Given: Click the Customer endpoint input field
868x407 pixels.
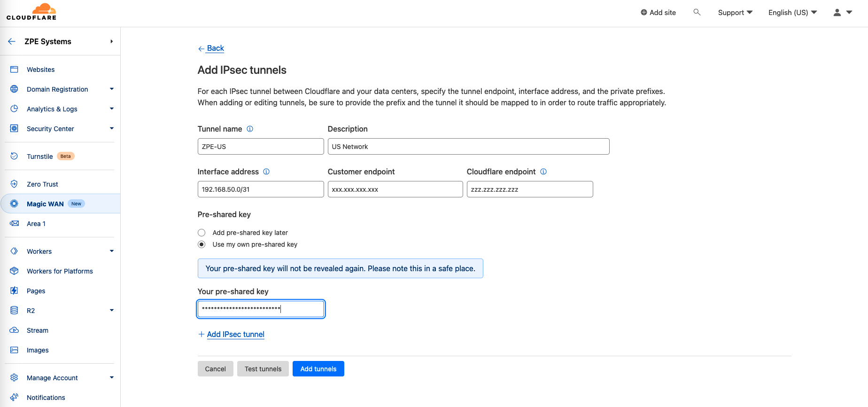Looking at the screenshot, I should [395, 189].
